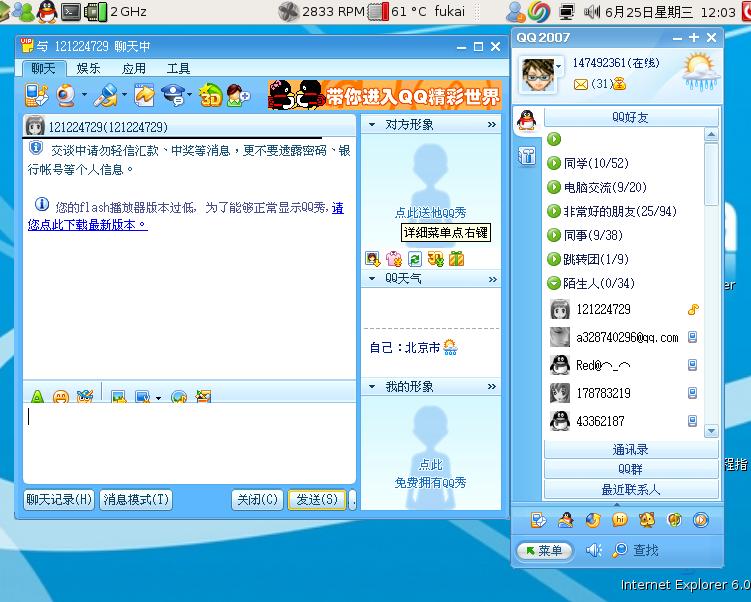Open the font settings A icon
Screen dimensions: 751x602
[x=37, y=397]
